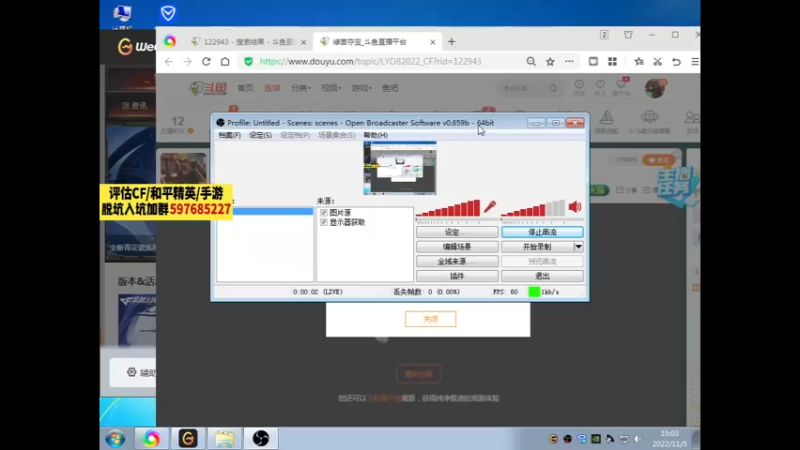Viewport: 800px width, 450px height.
Task: Click the Douyu follow heart icon
Action: pyautogui.click(x=600, y=87)
